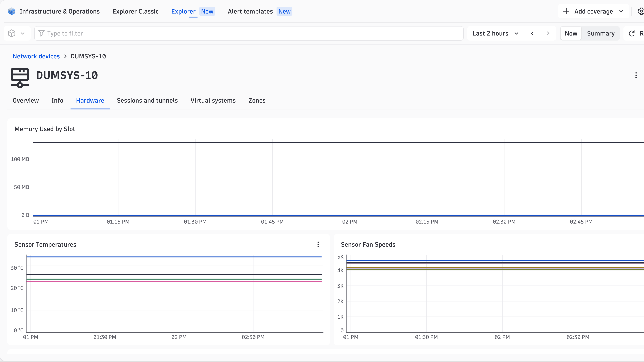Click the breadcrumb chevron separator
The image size is (644, 362).
[65, 56]
